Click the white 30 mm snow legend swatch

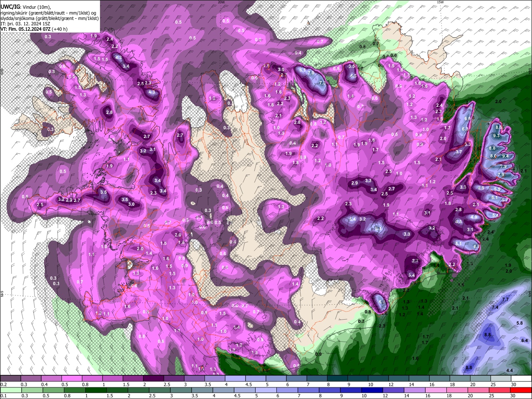tap(522, 379)
